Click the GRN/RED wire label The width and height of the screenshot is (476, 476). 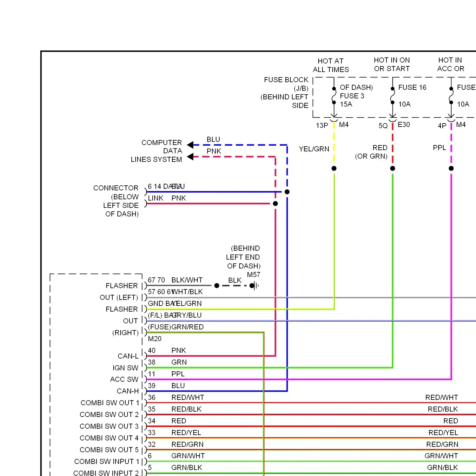pos(188,327)
